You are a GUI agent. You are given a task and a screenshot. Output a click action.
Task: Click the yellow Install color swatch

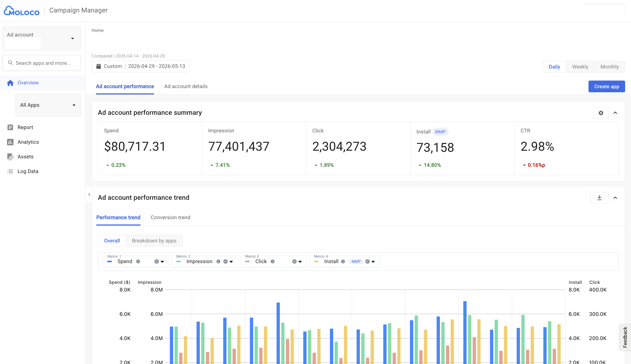pyautogui.click(x=316, y=261)
